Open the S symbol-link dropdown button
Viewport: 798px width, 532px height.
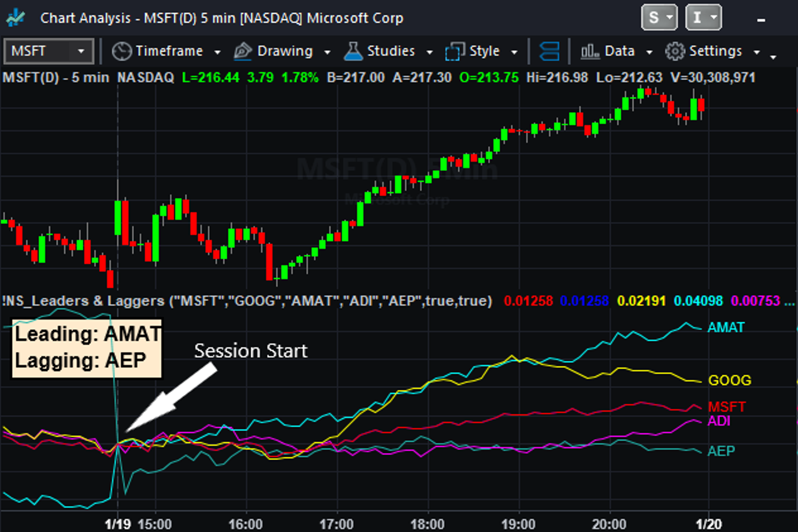[659, 18]
